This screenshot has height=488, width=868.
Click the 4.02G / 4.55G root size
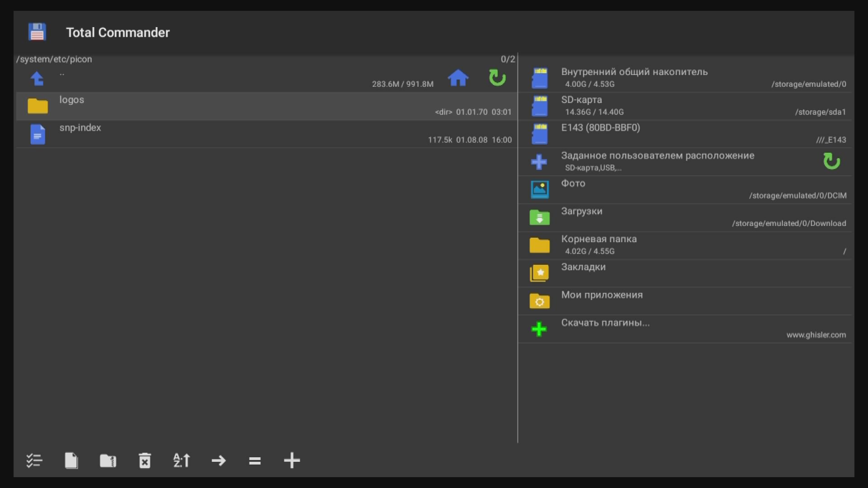[x=590, y=251]
